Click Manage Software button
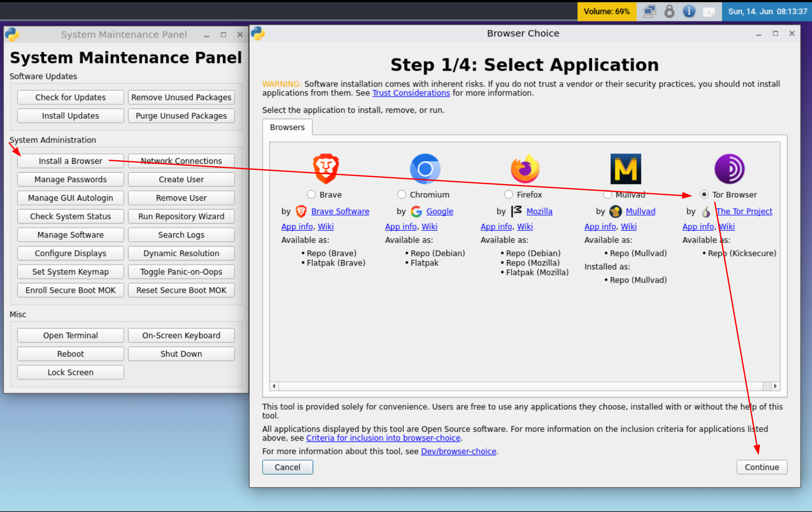 pyautogui.click(x=70, y=235)
